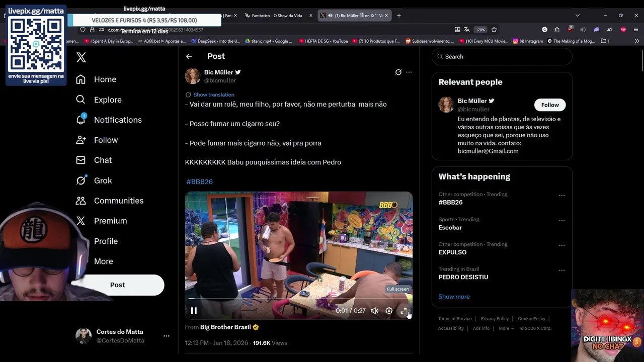Close the Fantástico browser tab
644x362 pixels.
pyautogui.click(x=311, y=16)
